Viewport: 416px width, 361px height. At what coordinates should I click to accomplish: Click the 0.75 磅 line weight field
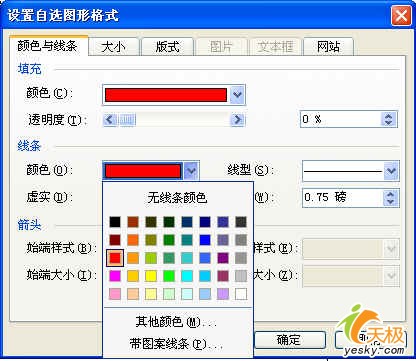(x=343, y=198)
